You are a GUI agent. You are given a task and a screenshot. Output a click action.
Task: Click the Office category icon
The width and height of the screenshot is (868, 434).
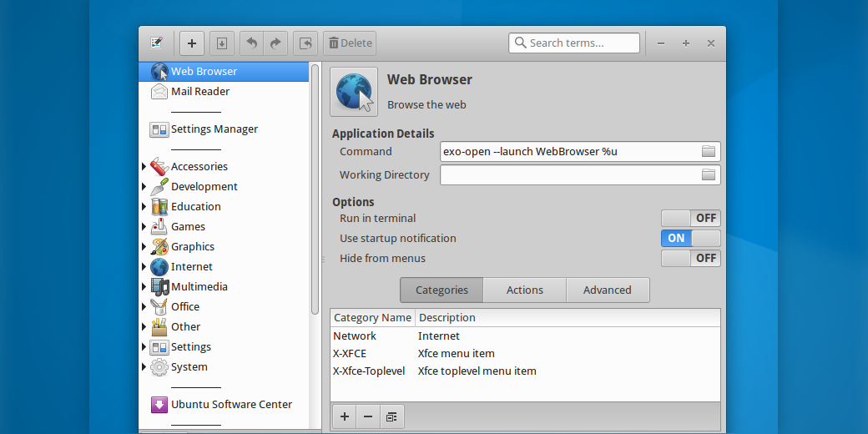[159, 306]
